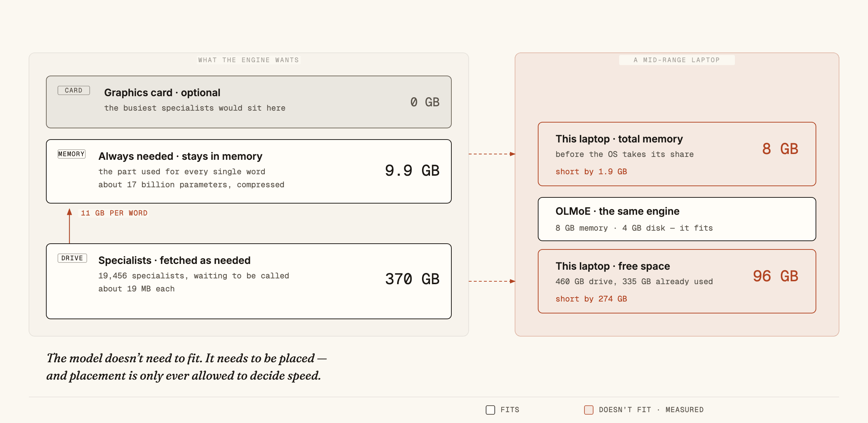Click the red upward arrow head
This screenshot has height=423, width=868.
[x=69, y=212]
